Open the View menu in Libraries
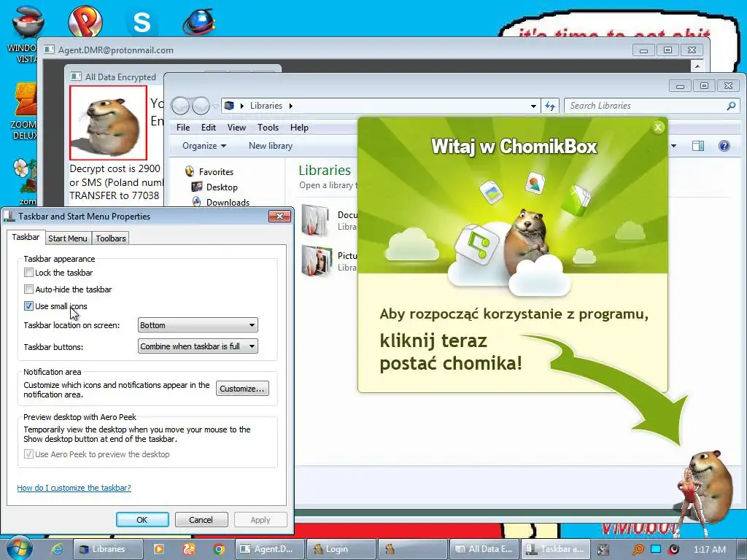 236,128
